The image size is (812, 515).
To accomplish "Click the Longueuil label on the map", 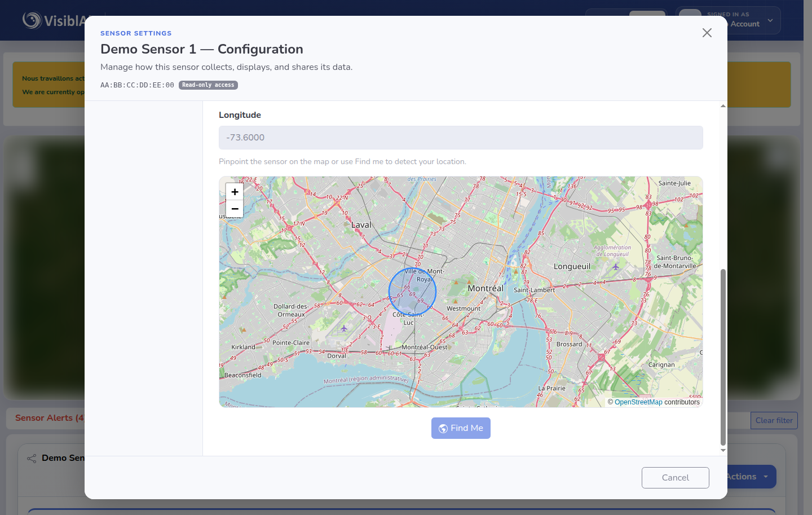I will tap(572, 266).
